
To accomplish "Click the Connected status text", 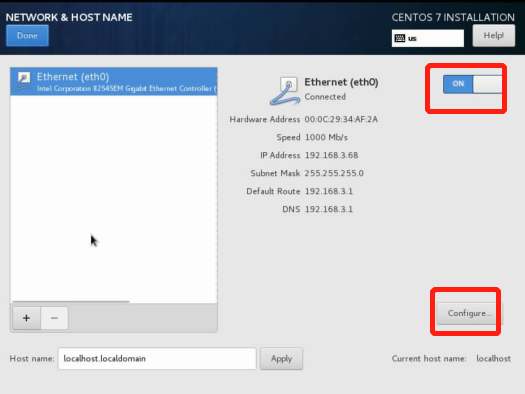I will click(x=325, y=97).
